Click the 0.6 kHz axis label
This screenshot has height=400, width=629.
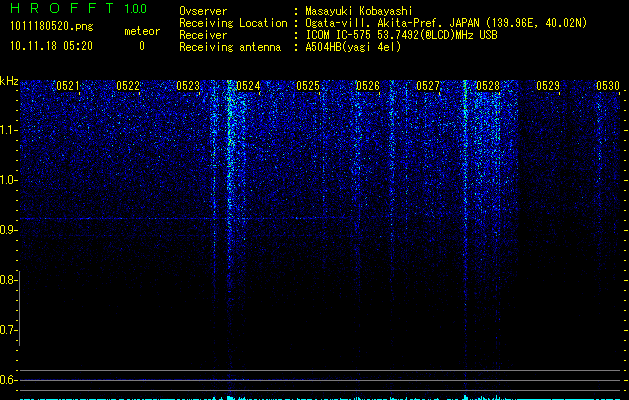click(x=9, y=380)
